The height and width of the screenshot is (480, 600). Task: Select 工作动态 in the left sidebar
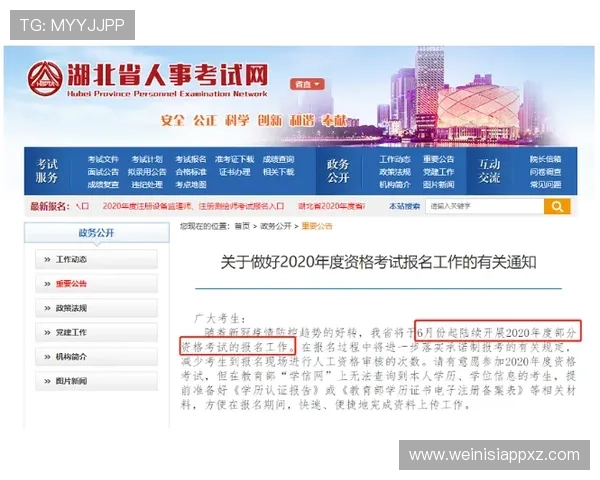[96, 260]
